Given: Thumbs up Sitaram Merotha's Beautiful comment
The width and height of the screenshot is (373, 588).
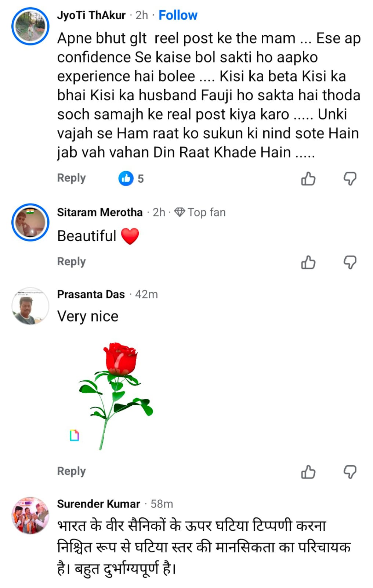Looking at the screenshot, I should click(308, 262).
